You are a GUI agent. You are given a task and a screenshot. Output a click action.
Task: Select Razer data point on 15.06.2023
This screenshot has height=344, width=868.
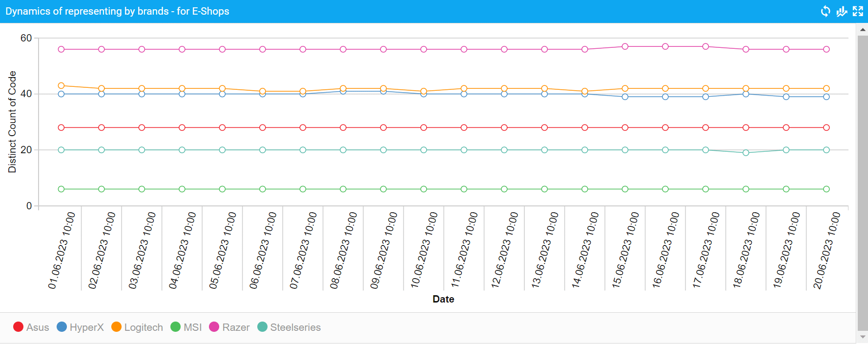click(625, 46)
